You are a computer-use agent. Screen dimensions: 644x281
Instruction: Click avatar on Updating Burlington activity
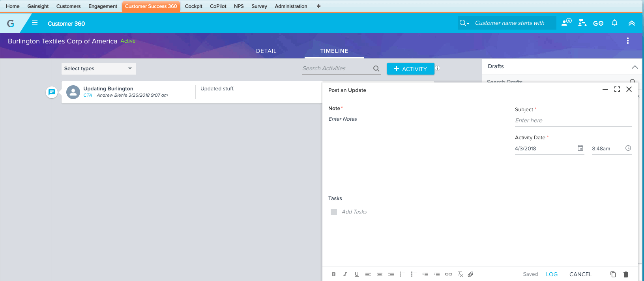tap(73, 92)
